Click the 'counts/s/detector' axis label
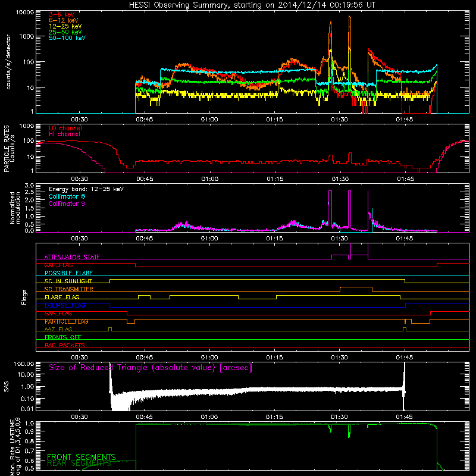Image resolution: width=476 pixels, height=476 pixels. [8, 62]
